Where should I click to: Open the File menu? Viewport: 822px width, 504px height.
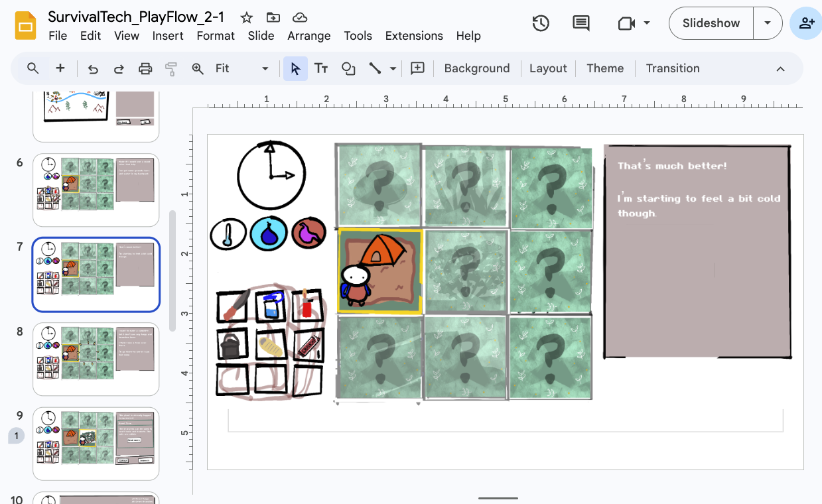(x=58, y=36)
